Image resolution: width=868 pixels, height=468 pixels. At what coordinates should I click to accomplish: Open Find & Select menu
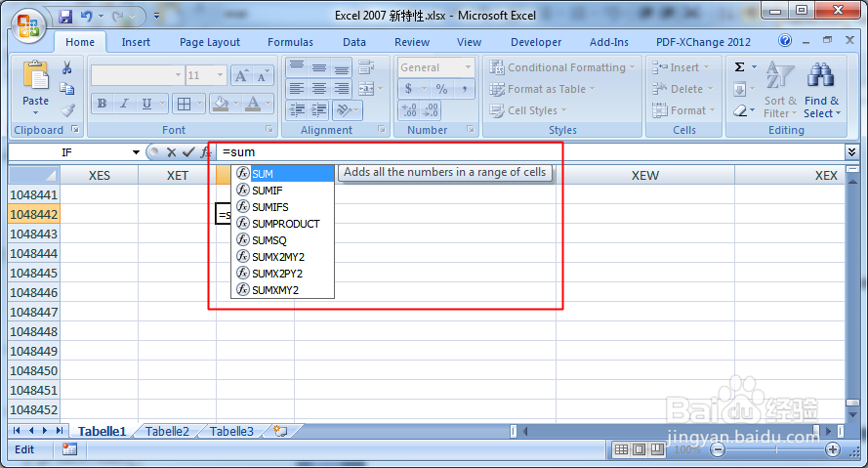[821, 90]
